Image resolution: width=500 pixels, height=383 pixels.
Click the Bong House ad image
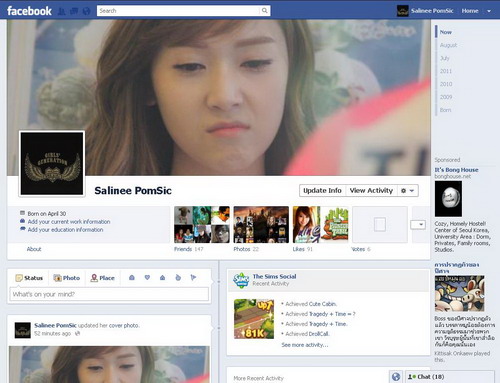448,199
